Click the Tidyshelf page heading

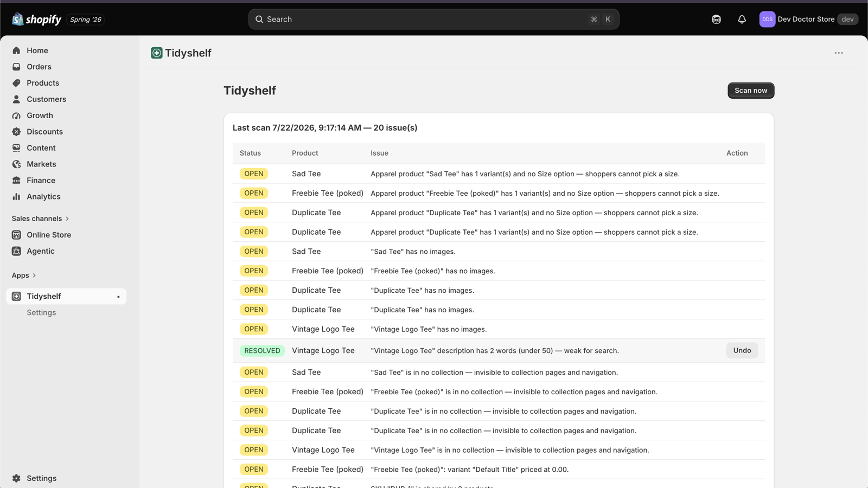coord(250,91)
